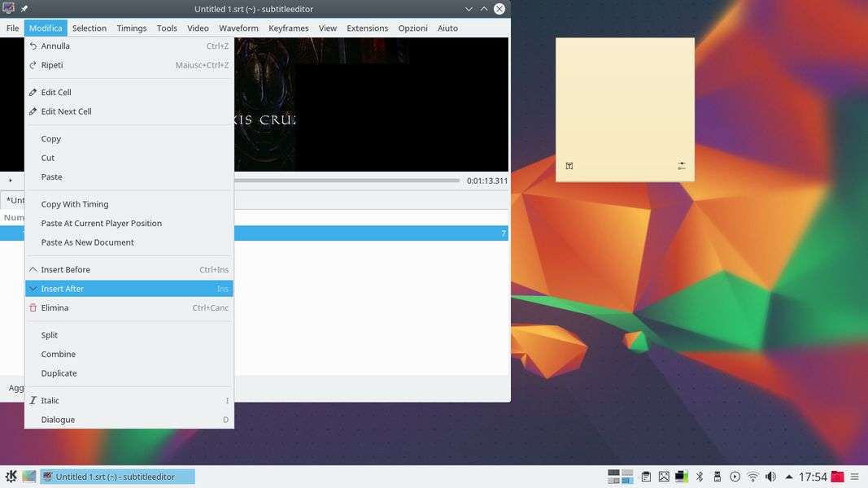Click subtitleeditor taskbar window button
This screenshot has width=868, height=488.
[x=117, y=477]
